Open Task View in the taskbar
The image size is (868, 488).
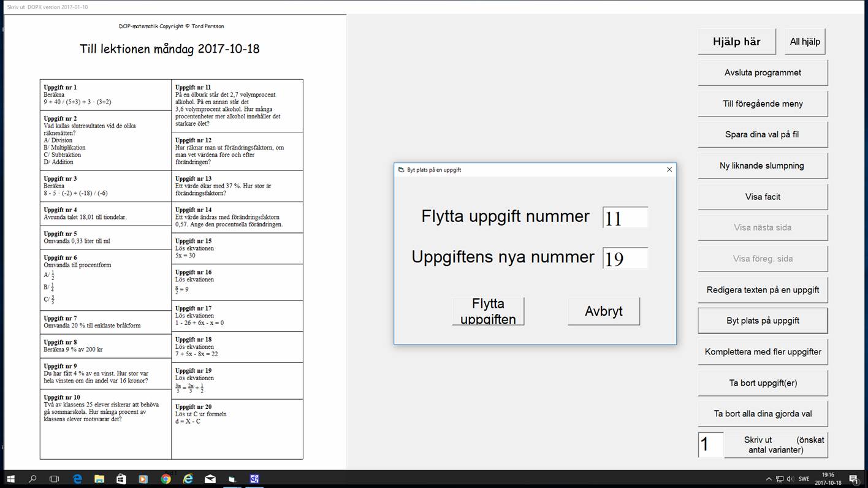tap(54, 479)
